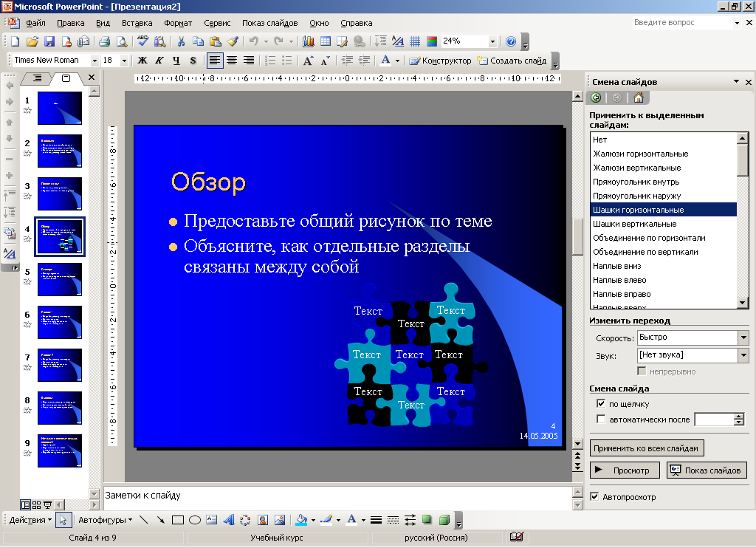The image size is (756, 548).
Task: Click the Paste clipboard icon
Action: tap(215, 41)
